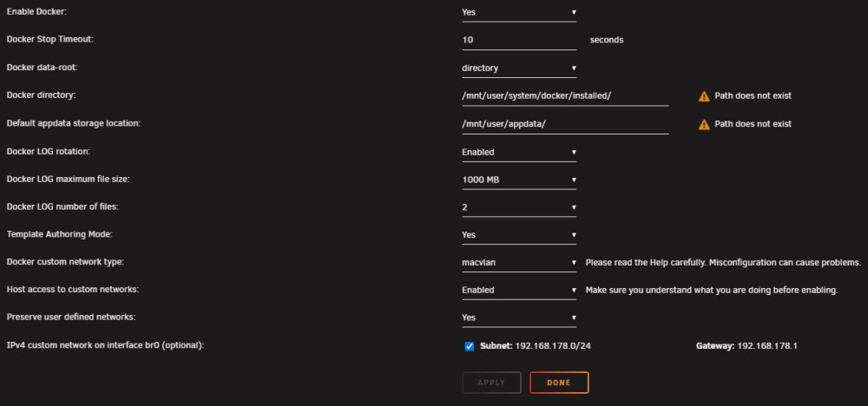Open the Template Authoring Mode dropdown

pos(519,234)
